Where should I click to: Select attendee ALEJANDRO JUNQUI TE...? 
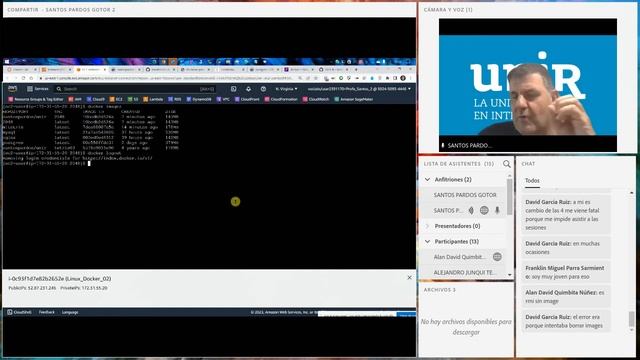464,272
